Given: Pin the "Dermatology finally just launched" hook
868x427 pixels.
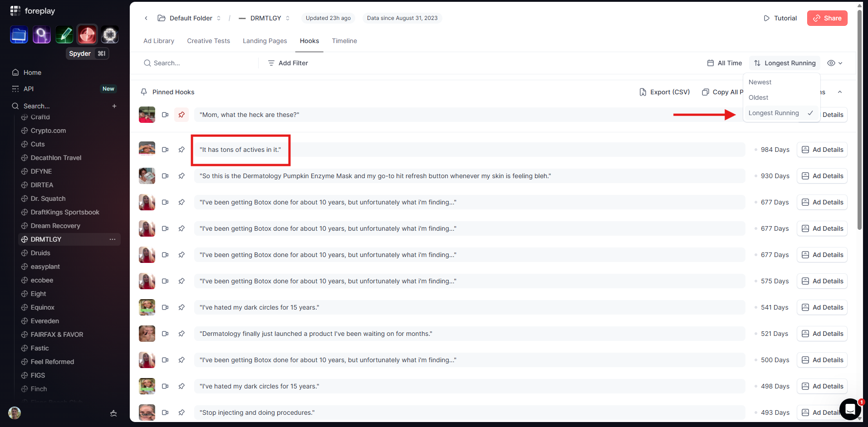Looking at the screenshot, I should click(x=181, y=334).
